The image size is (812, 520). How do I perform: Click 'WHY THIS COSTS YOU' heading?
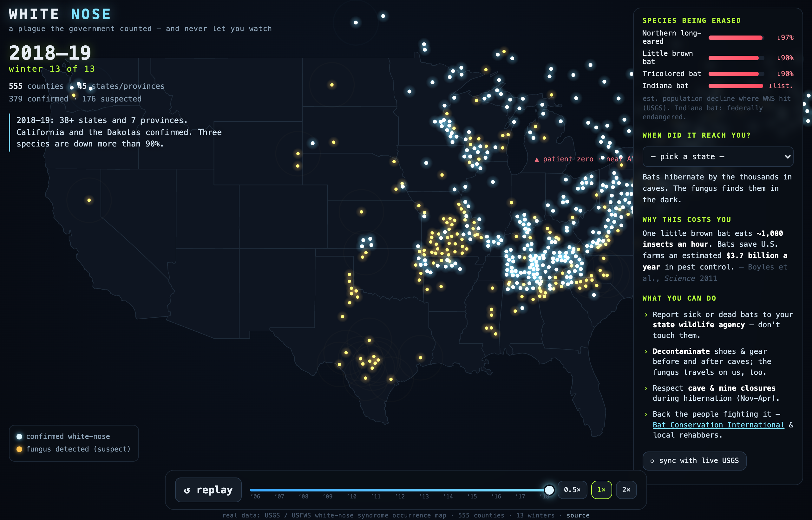(687, 220)
